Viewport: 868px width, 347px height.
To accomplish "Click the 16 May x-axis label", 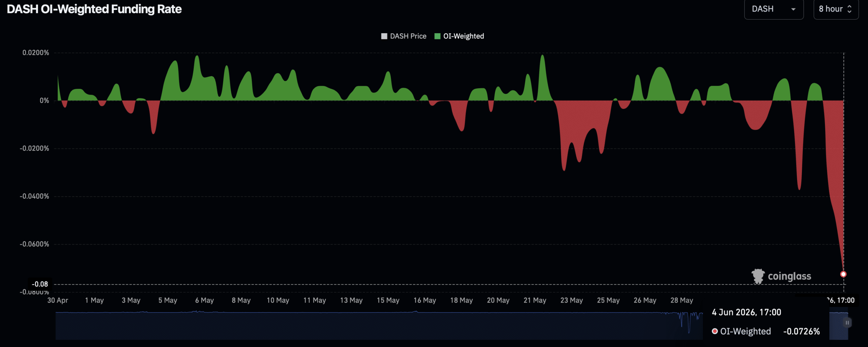I will (x=425, y=300).
